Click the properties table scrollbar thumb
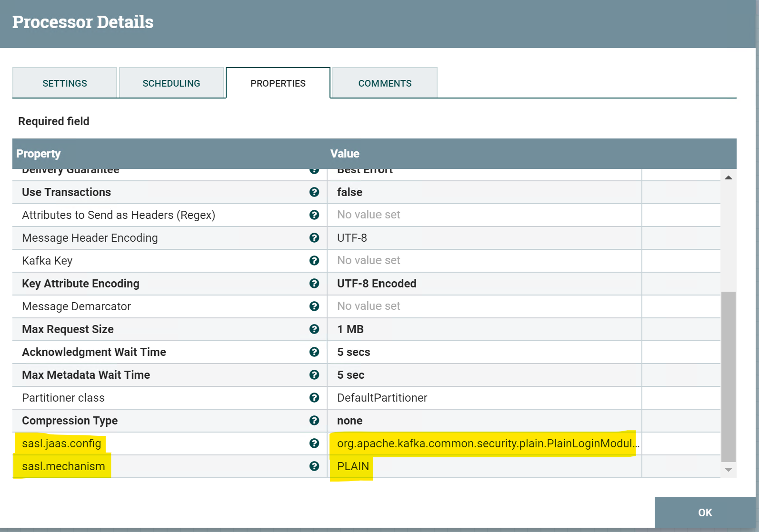The height and width of the screenshot is (532, 759). pyautogui.click(x=729, y=376)
